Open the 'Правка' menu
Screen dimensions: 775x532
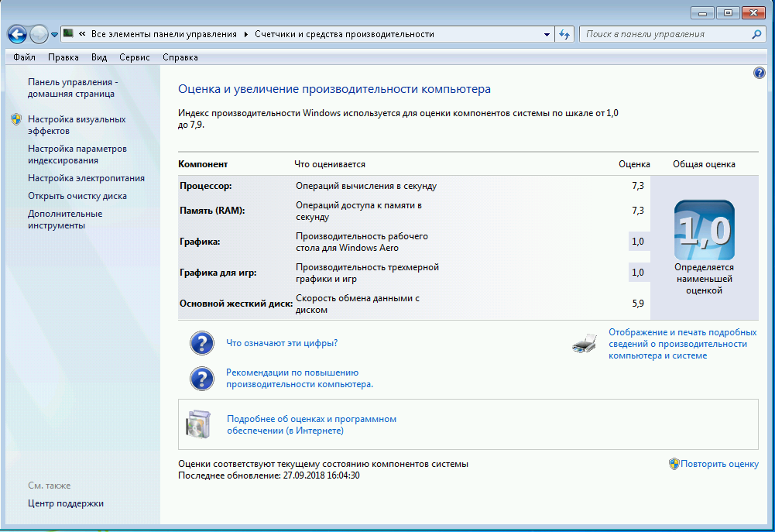pos(63,57)
